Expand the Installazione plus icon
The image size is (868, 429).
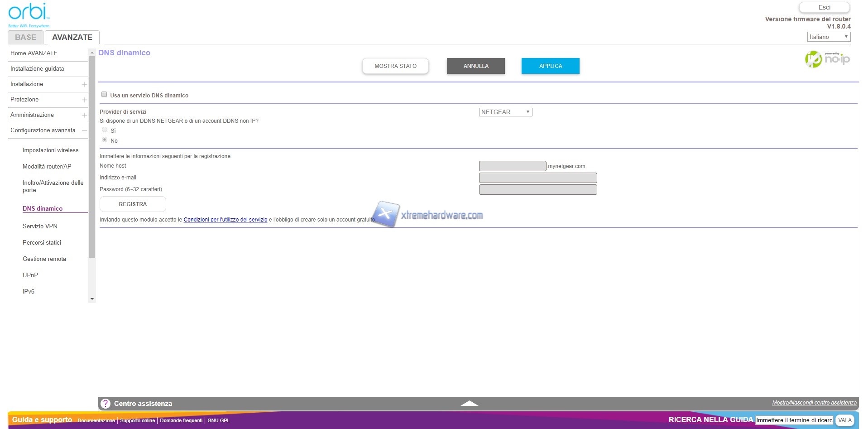(84, 84)
